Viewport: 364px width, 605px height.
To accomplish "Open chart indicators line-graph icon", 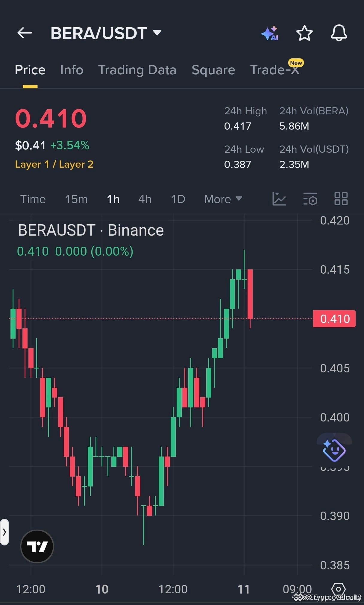I will 279,199.
